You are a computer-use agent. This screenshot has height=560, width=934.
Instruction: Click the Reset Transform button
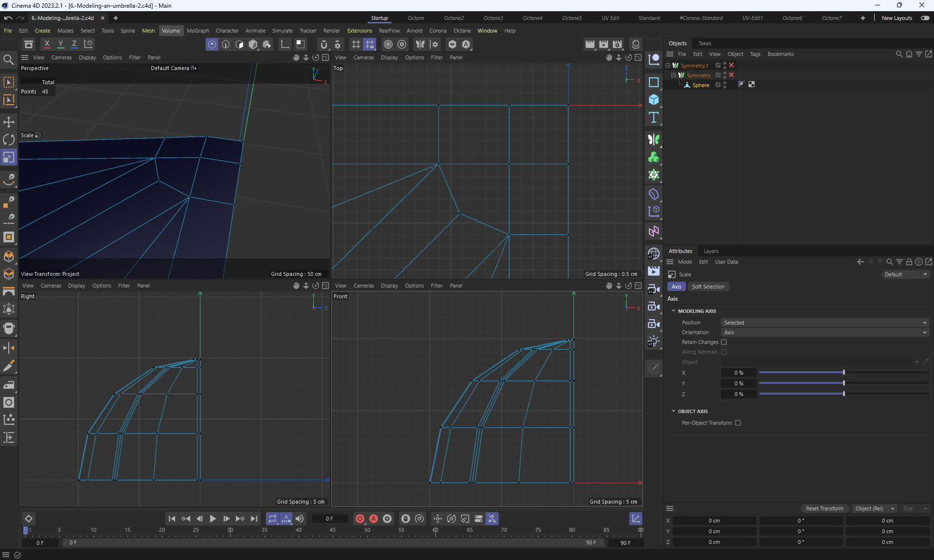pyautogui.click(x=825, y=508)
